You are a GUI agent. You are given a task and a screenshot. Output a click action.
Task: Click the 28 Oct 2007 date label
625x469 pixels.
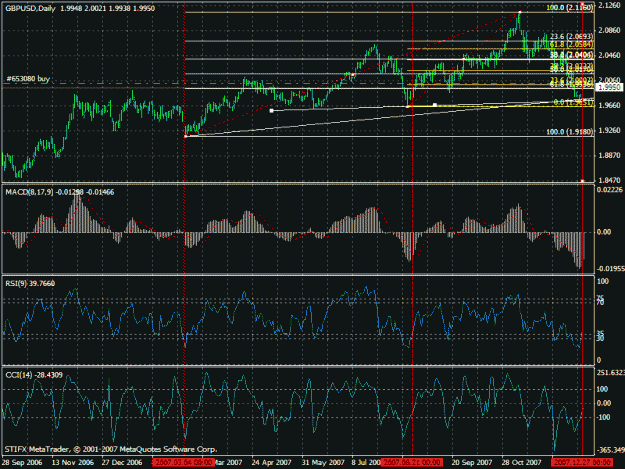[521, 462]
